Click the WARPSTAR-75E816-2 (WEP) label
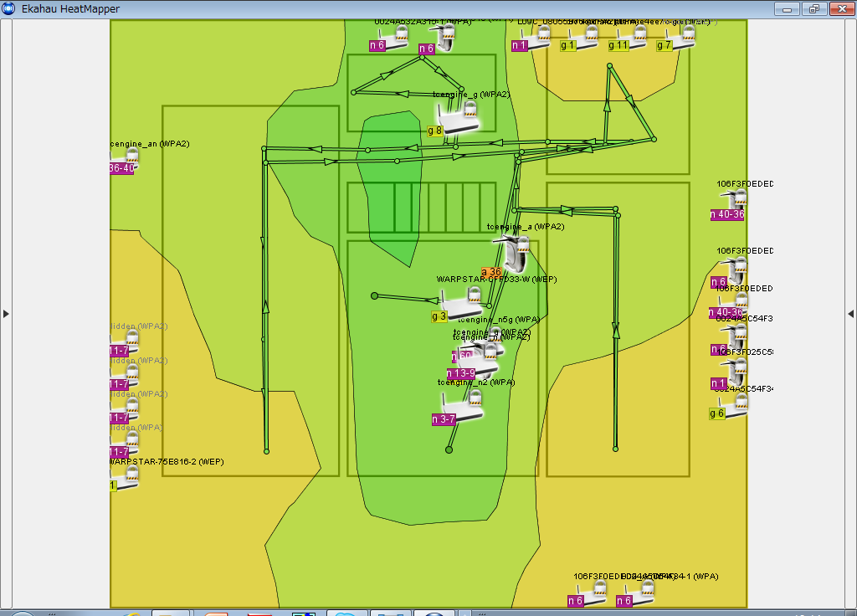This screenshot has width=857, height=616. coord(167,462)
